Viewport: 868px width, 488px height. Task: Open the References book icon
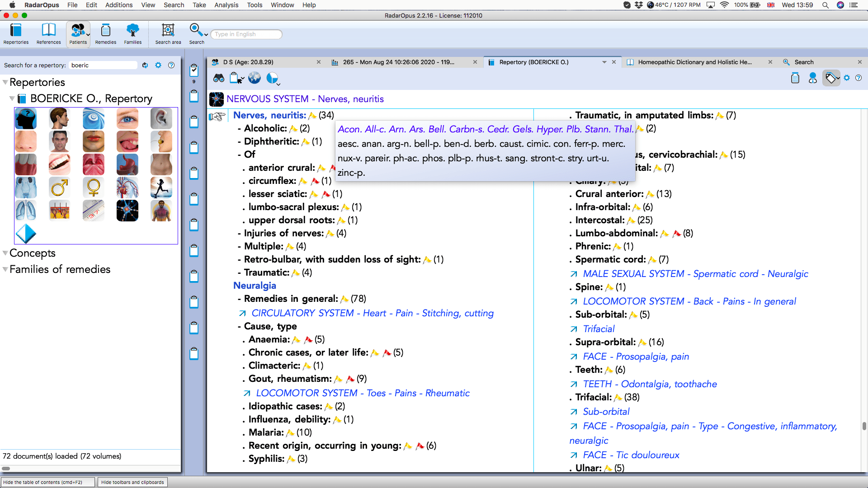(48, 34)
